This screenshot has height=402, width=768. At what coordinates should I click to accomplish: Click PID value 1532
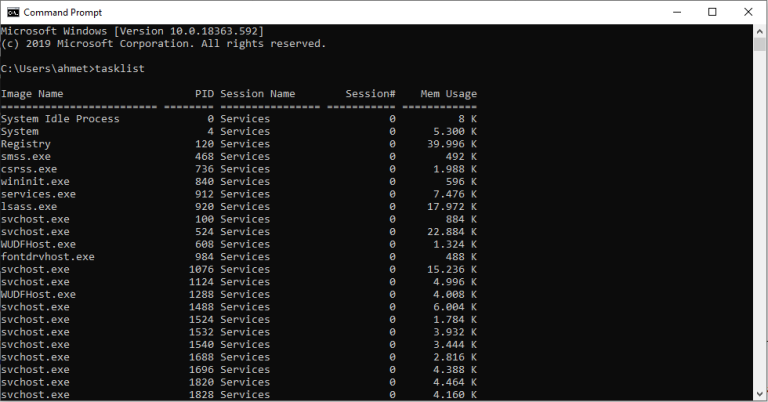coord(201,332)
